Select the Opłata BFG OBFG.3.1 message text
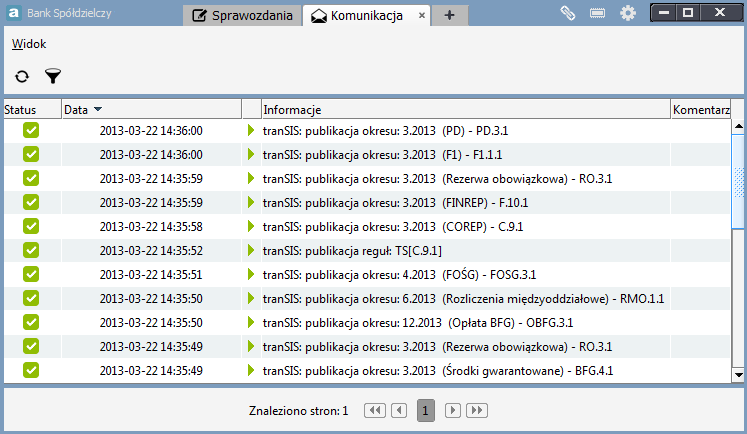The image size is (747, 434). 418,323
